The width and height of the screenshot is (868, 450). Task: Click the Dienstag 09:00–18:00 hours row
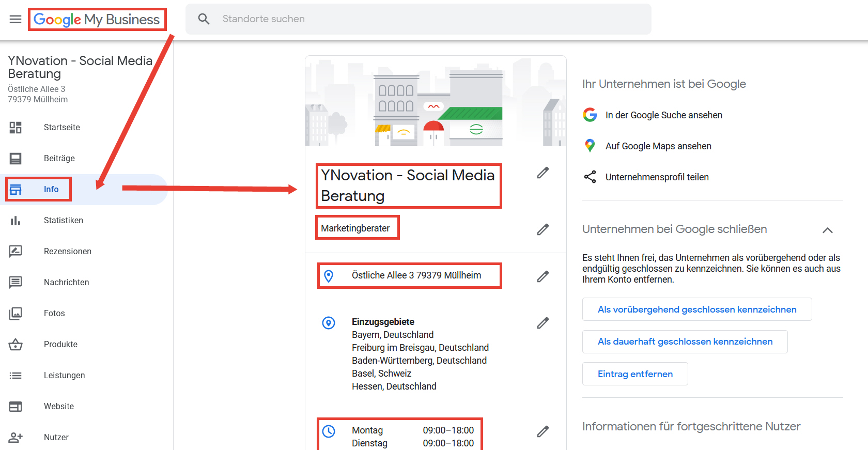click(x=413, y=443)
